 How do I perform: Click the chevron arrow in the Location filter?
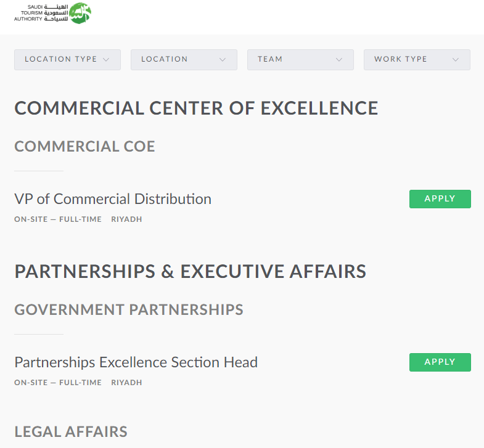[x=223, y=60]
